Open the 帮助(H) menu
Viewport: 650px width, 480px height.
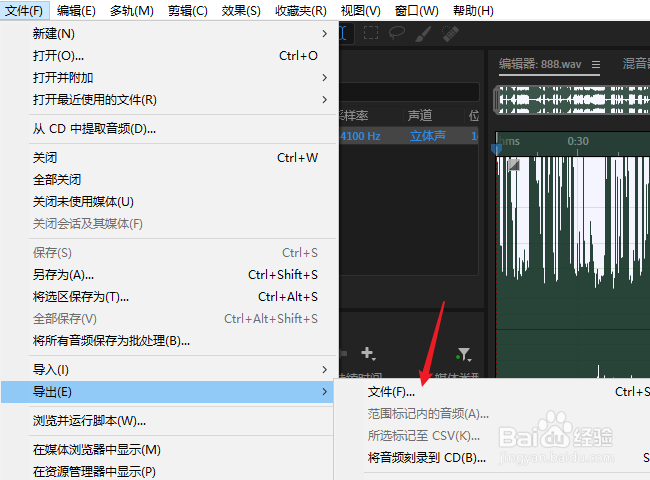[473, 10]
